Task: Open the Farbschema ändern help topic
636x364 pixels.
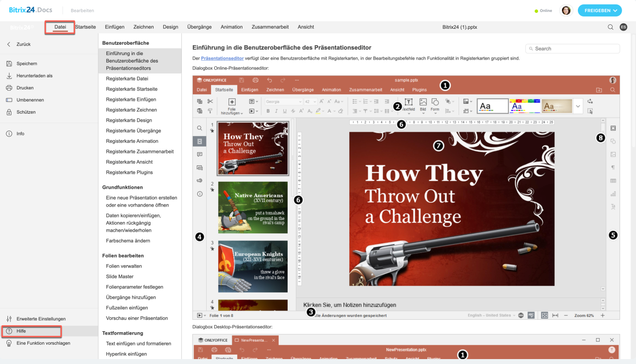Action: [128, 241]
